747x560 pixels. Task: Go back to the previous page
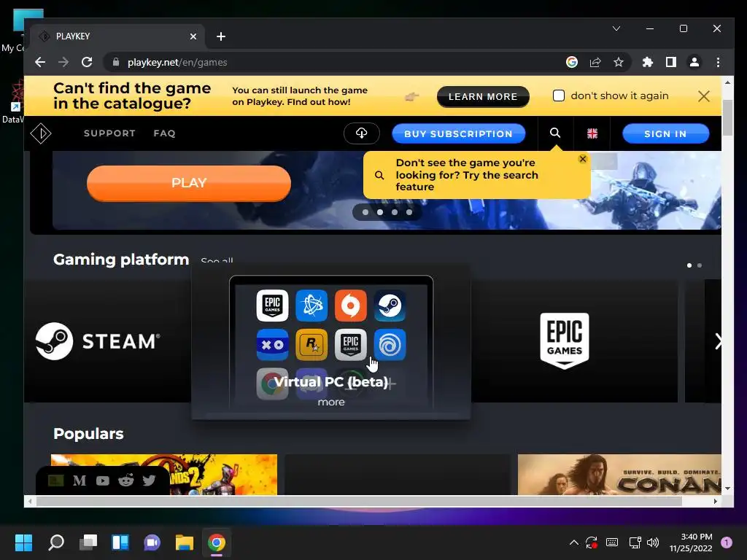[x=40, y=63]
